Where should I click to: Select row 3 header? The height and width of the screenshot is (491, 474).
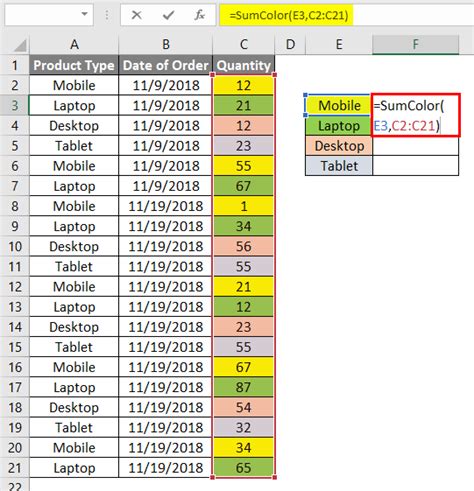15,106
